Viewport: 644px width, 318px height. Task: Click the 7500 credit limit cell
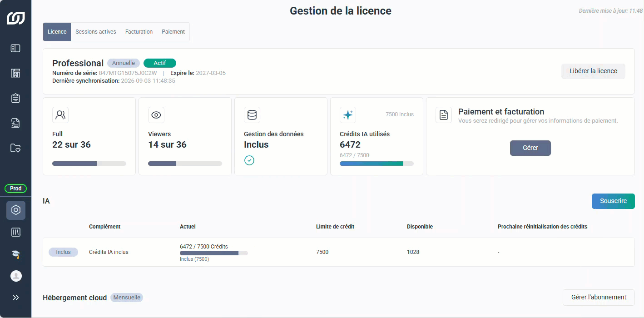click(x=322, y=252)
